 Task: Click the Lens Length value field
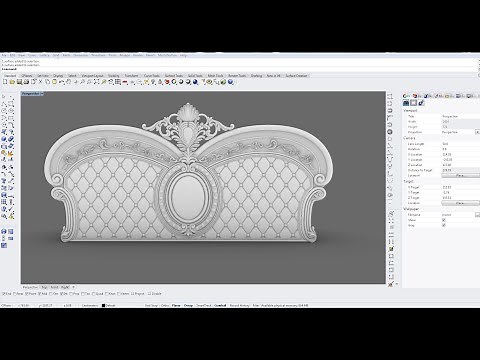pyautogui.click(x=460, y=144)
